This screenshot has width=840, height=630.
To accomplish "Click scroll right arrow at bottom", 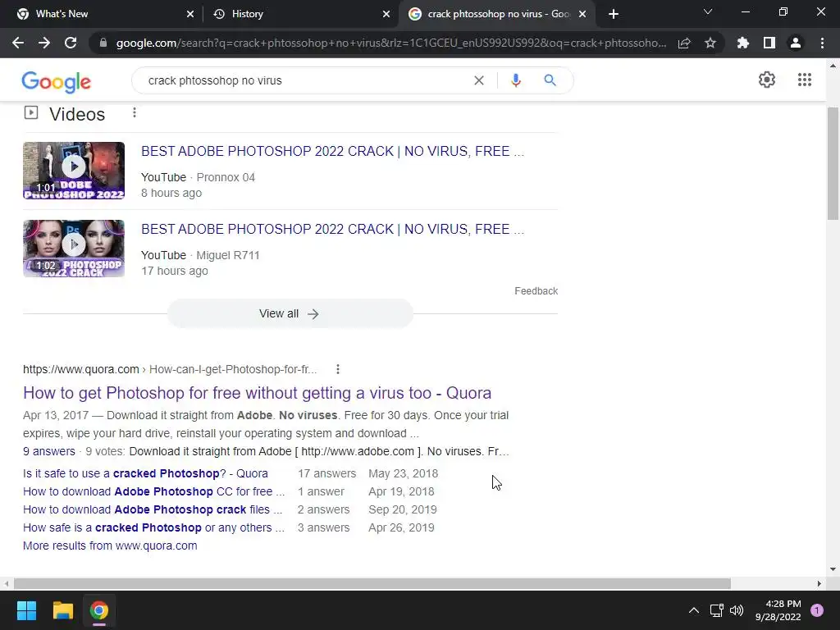I will [x=819, y=583].
